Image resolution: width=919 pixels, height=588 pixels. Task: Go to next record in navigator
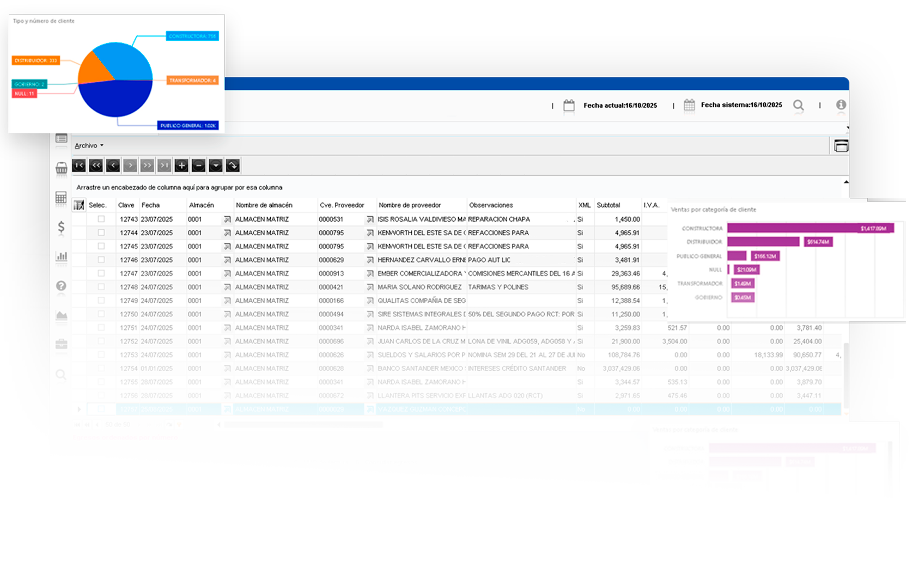tap(130, 166)
